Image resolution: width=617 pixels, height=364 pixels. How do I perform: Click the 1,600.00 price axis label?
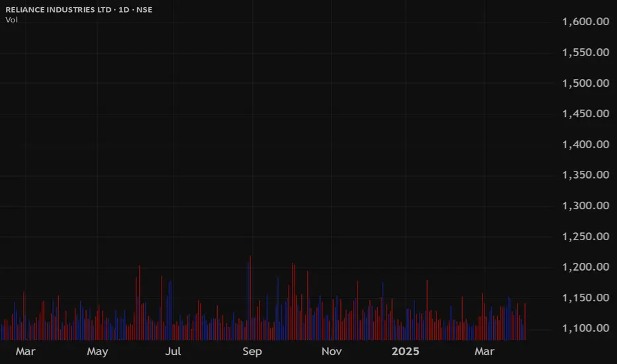[x=585, y=22]
